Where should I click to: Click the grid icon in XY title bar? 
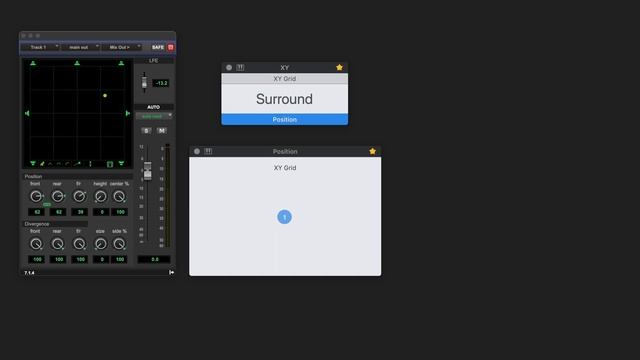[240, 67]
